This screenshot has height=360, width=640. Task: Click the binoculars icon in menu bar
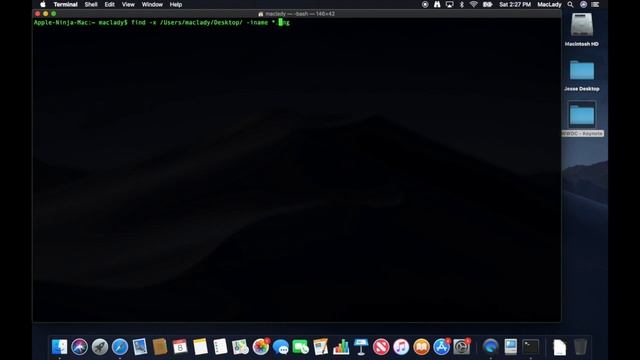coord(437,4)
